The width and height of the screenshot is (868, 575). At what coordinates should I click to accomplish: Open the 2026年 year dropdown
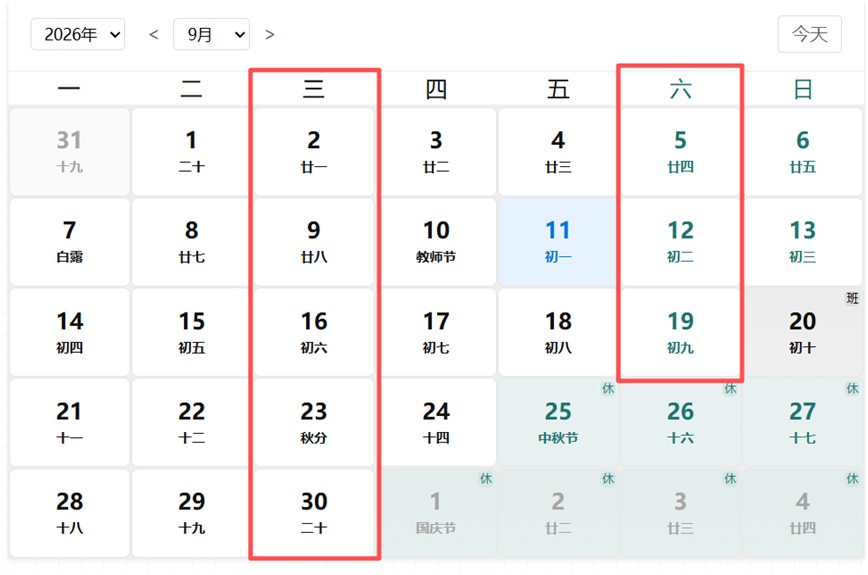[78, 34]
